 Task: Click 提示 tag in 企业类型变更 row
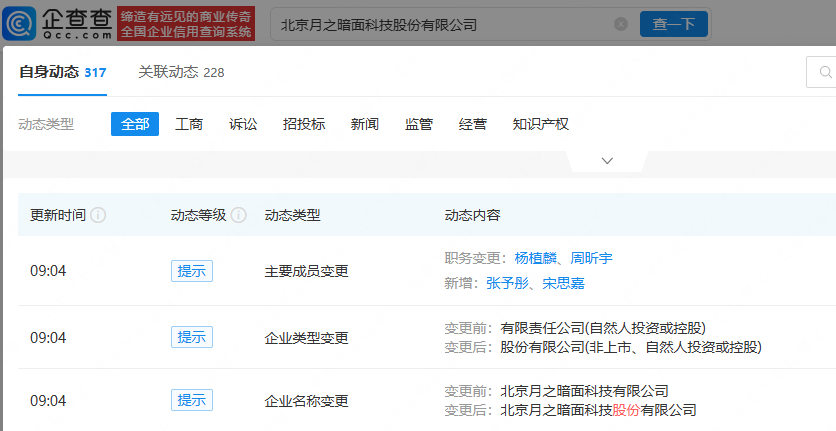[192, 337]
